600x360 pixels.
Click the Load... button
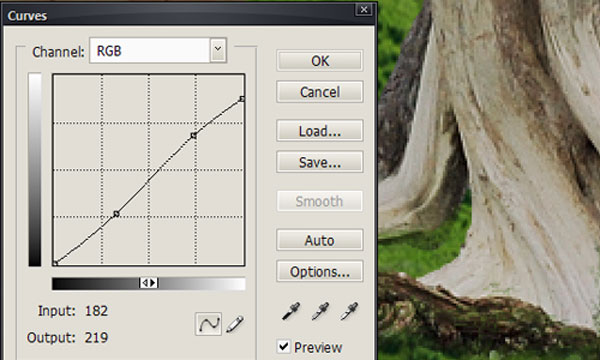320,131
